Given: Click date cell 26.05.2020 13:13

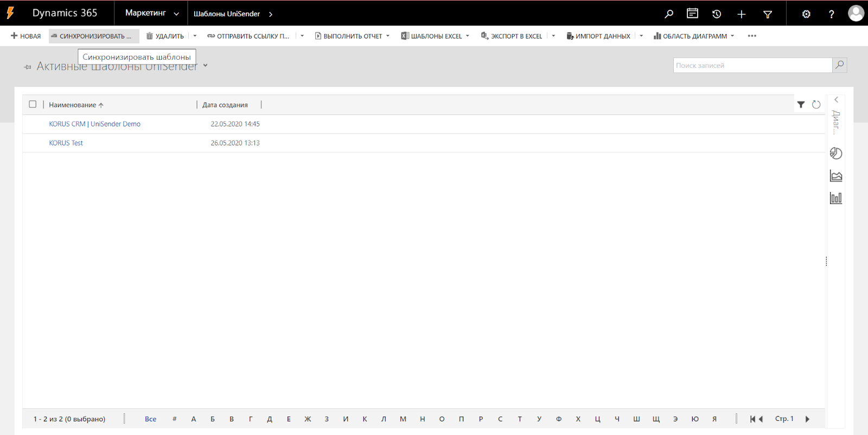Looking at the screenshot, I should tap(235, 143).
